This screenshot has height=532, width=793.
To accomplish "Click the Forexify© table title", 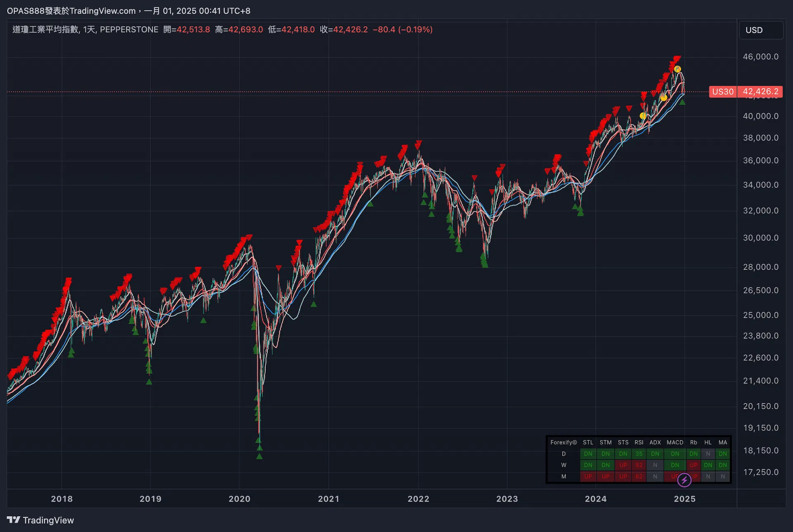I will (563, 442).
